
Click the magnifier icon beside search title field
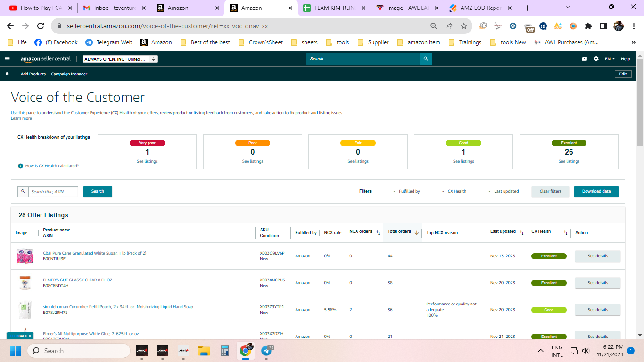(23, 191)
